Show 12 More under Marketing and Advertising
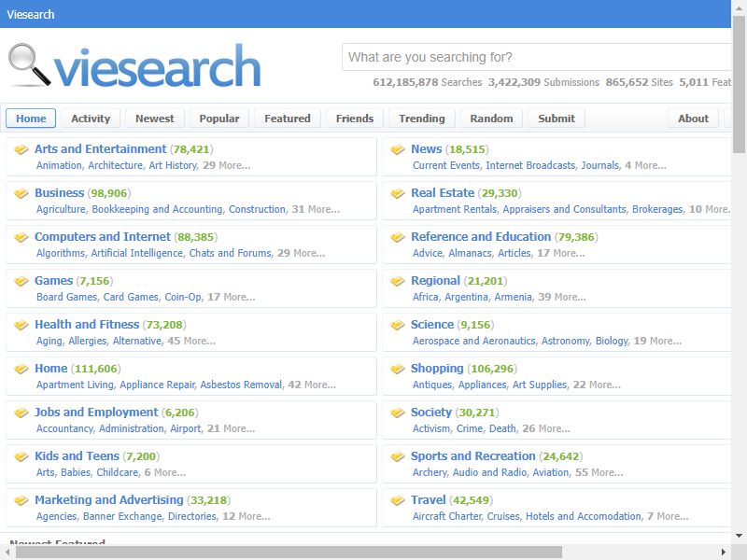 coord(247,516)
